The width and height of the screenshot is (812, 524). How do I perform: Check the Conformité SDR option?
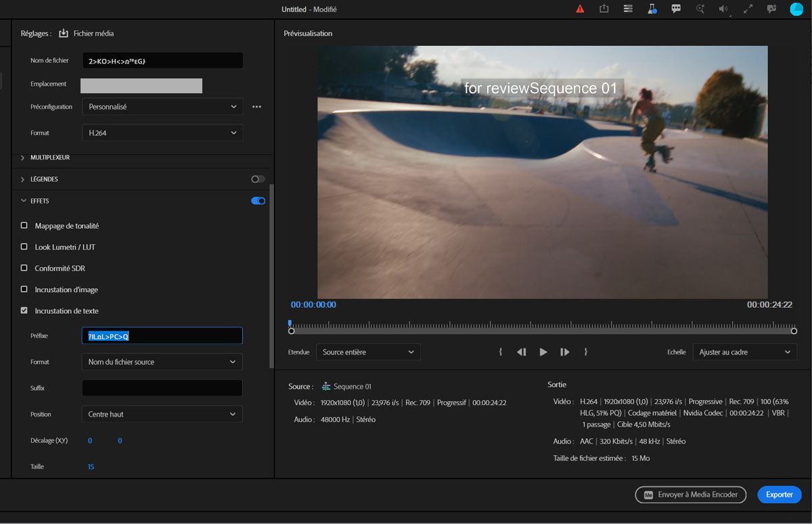click(x=24, y=268)
